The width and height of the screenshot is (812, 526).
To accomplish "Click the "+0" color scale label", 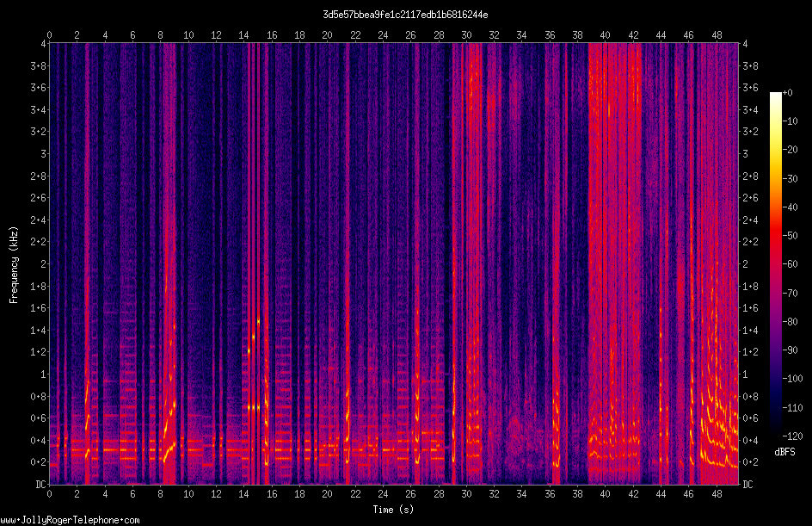I will (x=787, y=93).
